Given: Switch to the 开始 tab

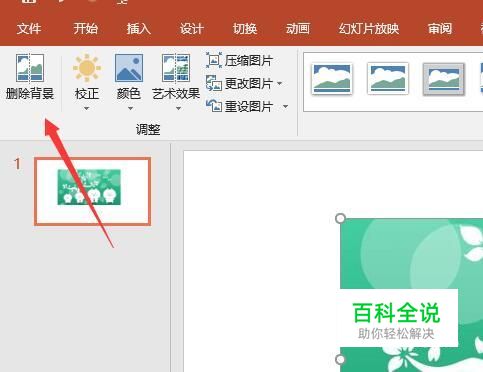Looking at the screenshot, I should pos(85,29).
